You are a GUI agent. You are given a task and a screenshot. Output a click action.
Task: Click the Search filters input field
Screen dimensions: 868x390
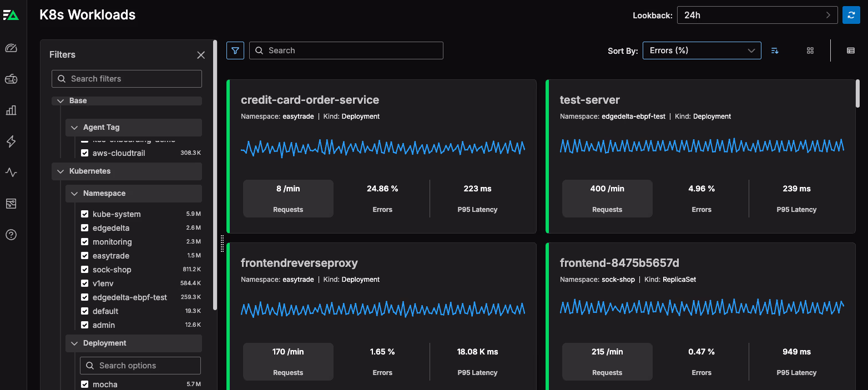coord(127,79)
